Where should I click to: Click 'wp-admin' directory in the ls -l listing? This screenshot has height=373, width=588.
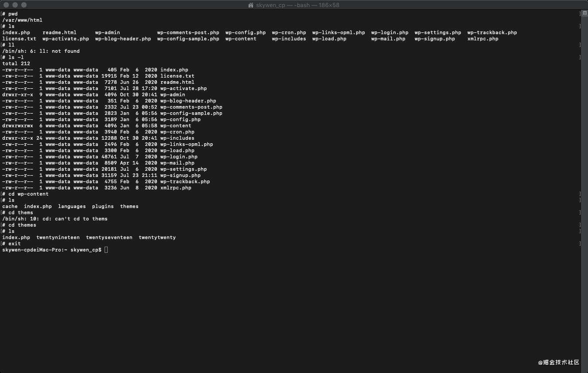[x=173, y=94]
